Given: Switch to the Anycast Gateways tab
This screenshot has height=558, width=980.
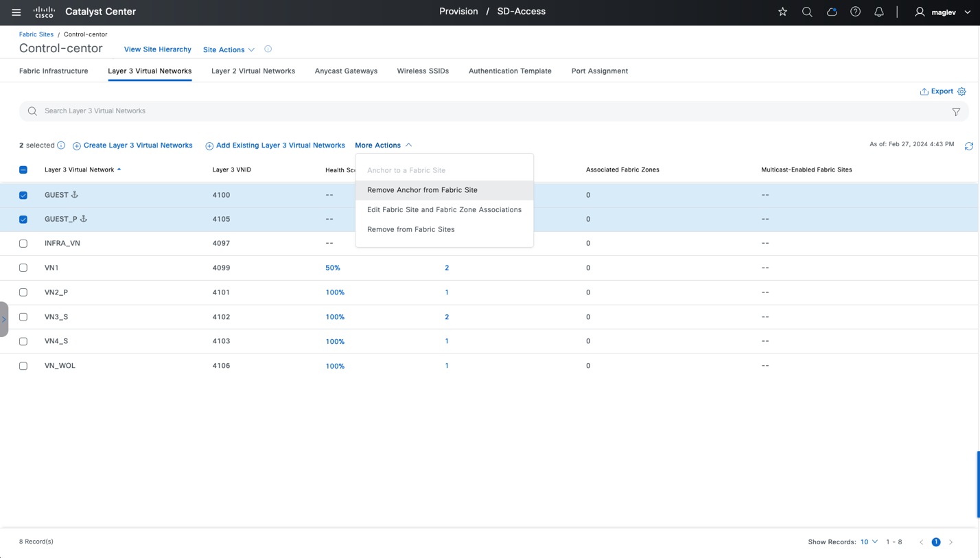Looking at the screenshot, I should point(346,71).
